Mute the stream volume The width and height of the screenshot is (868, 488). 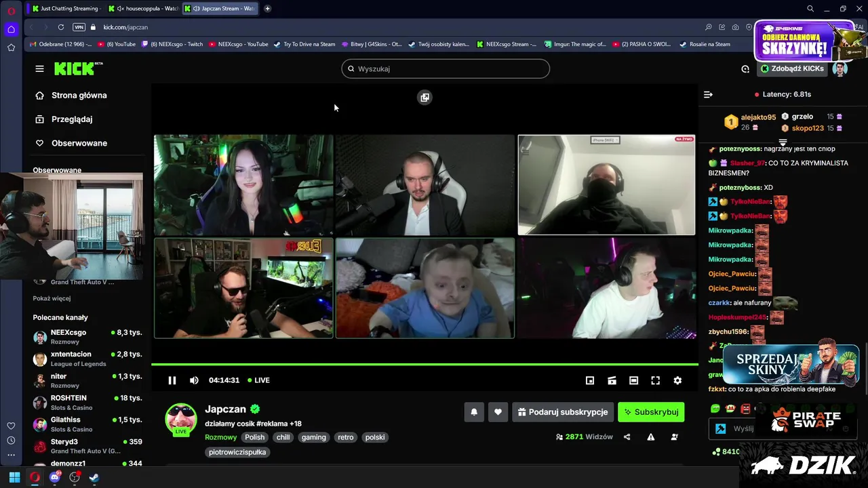(194, 380)
